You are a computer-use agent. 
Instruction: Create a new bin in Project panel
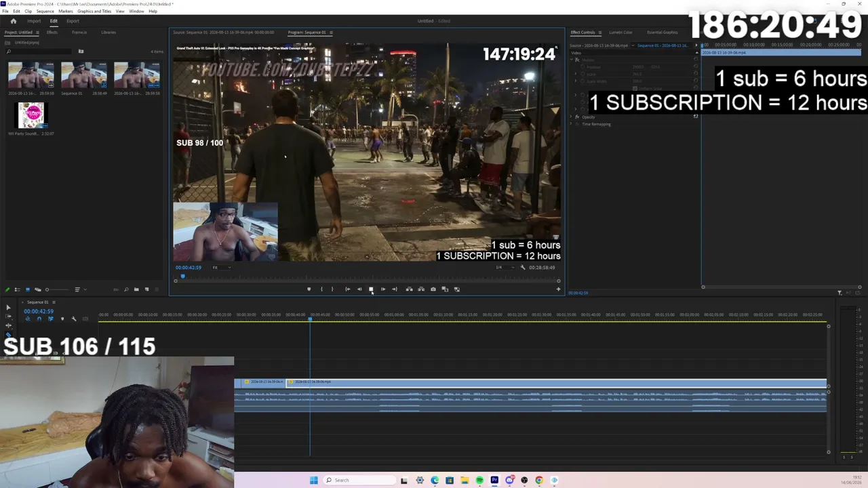[136, 290]
